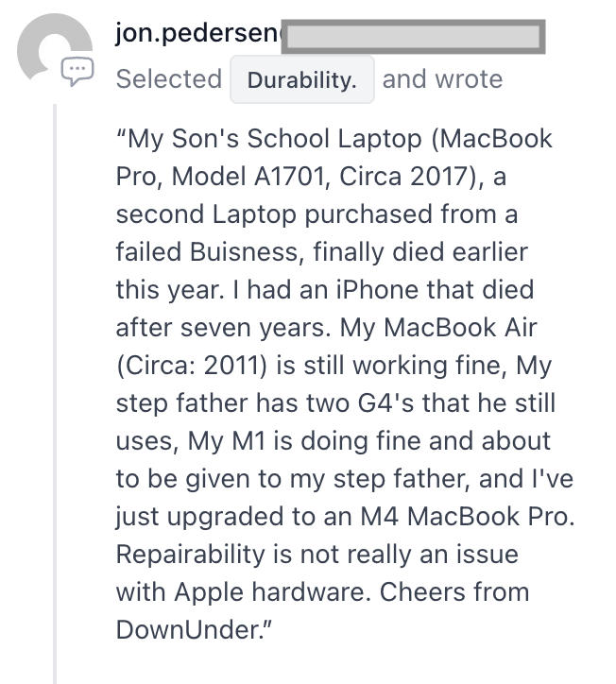
Task: Click 'M4 MacBook Pro' in the comment
Action: coord(465,517)
